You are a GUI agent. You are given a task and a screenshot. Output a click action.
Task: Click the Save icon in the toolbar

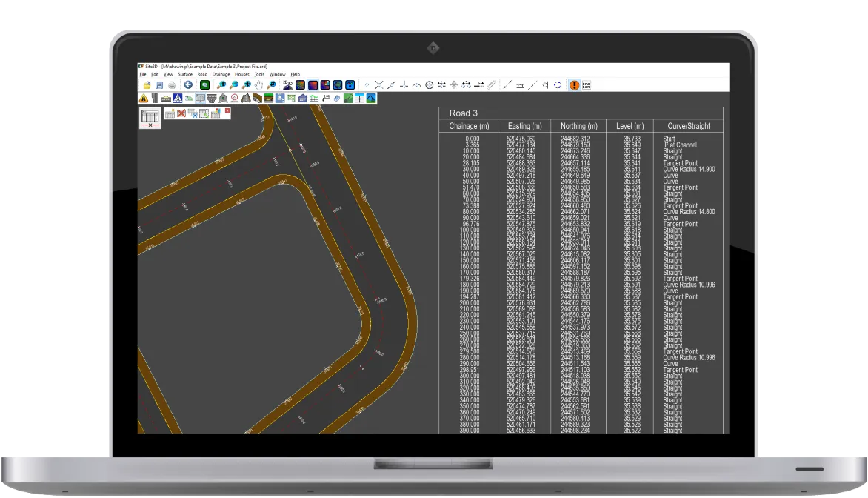click(160, 84)
